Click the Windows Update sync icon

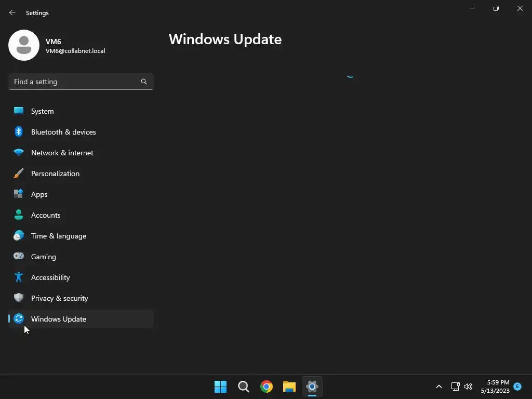point(19,318)
